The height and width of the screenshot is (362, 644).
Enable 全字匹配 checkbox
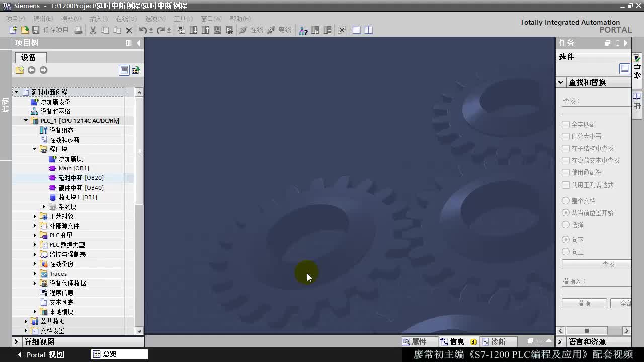coord(566,124)
